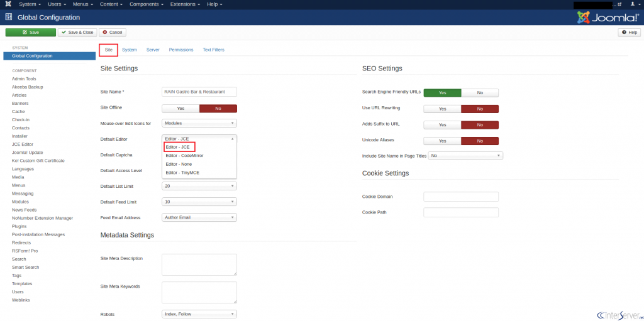Viewport: 644px width, 321px height.
Task: Switch to the Server tab
Action: tap(153, 50)
